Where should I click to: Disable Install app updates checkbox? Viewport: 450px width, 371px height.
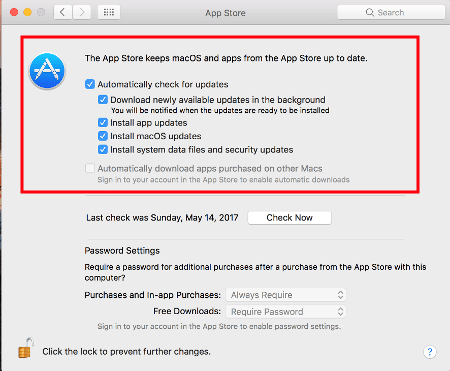click(x=103, y=123)
